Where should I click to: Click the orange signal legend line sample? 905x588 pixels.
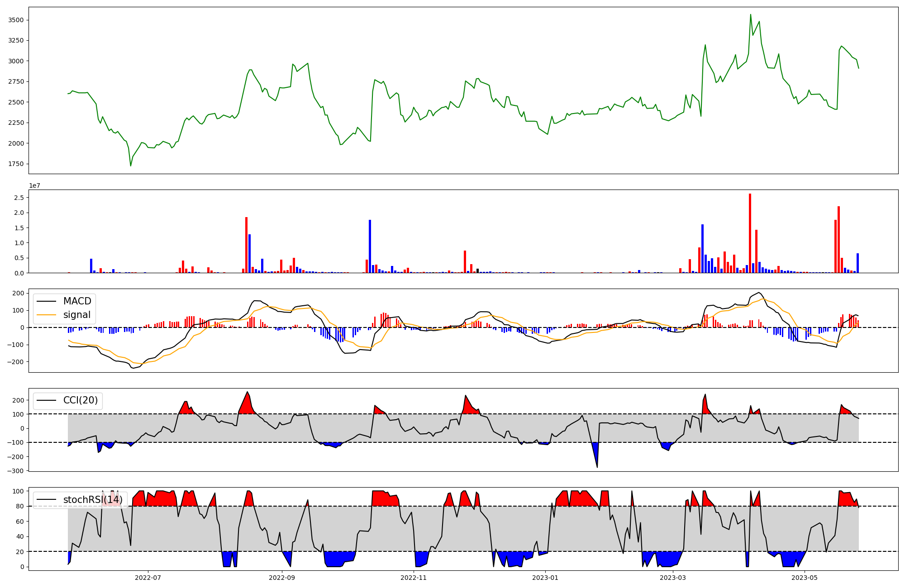click(46, 315)
